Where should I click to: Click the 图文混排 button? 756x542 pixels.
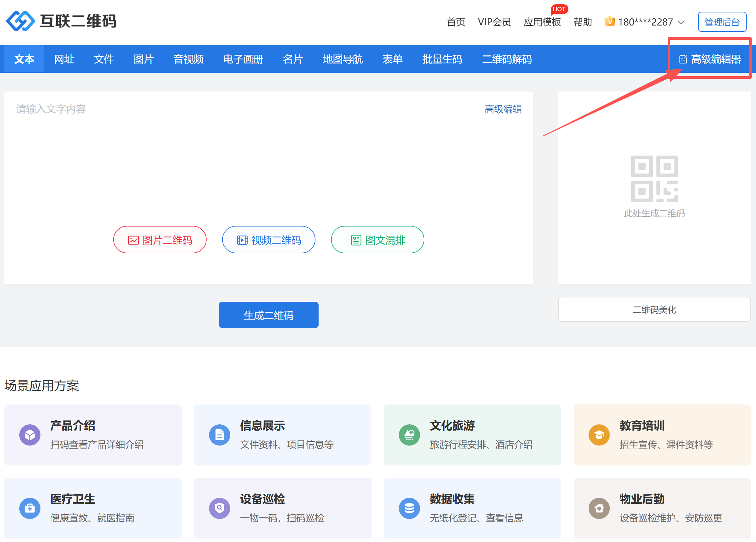(377, 240)
